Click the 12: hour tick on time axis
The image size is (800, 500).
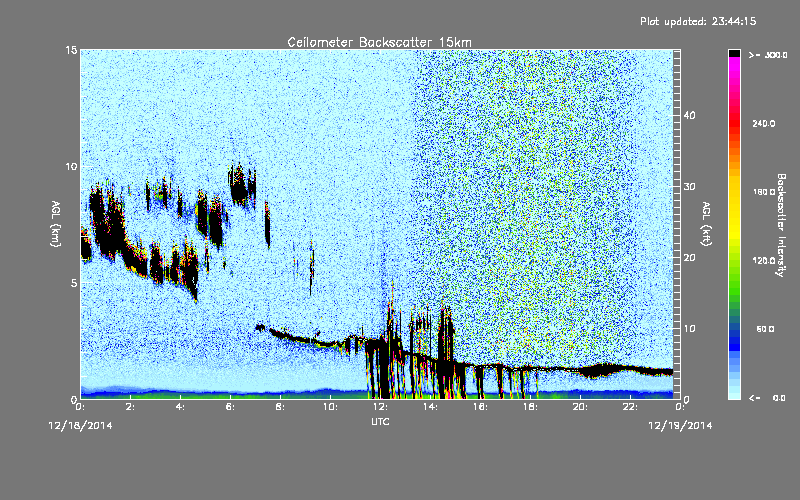click(380, 407)
